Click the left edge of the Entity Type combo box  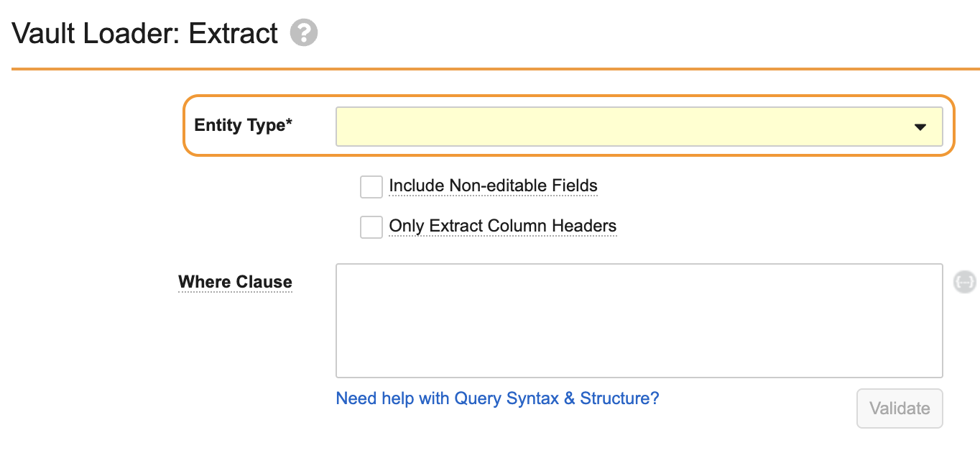coord(339,127)
